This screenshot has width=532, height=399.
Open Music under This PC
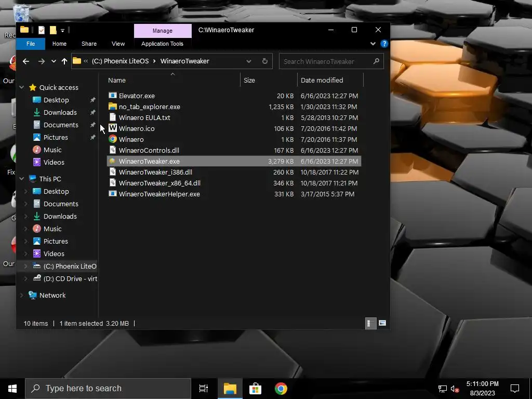coord(52,229)
